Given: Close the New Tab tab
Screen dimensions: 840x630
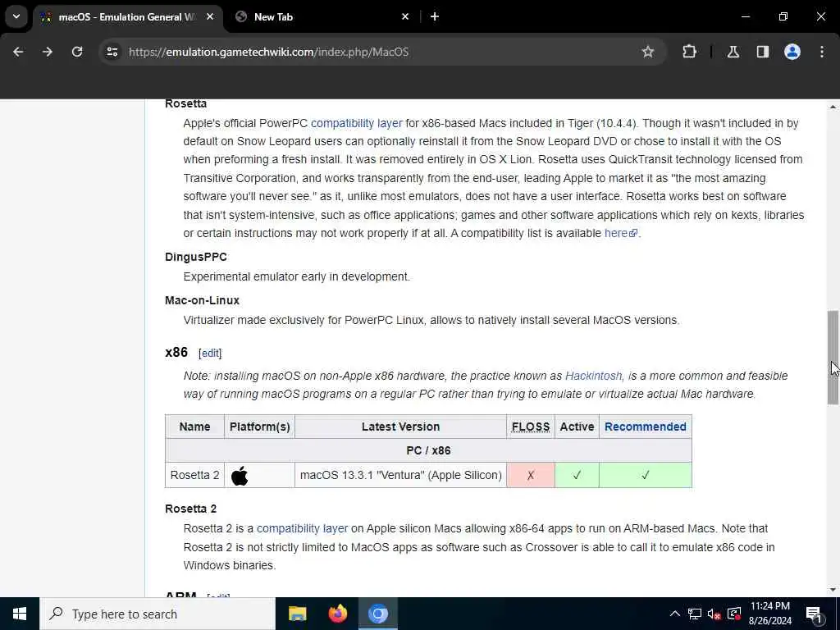Looking at the screenshot, I should click(x=405, y=16).
